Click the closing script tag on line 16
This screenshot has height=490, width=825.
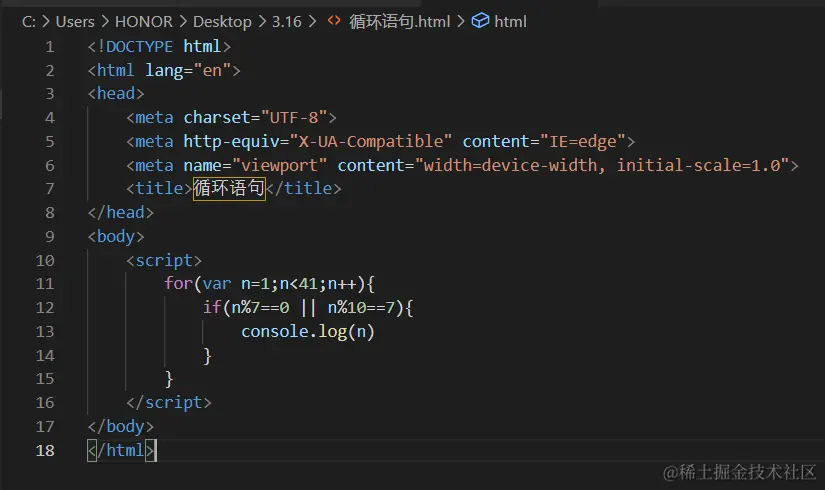pyautogui.click(x=168, y=403)
